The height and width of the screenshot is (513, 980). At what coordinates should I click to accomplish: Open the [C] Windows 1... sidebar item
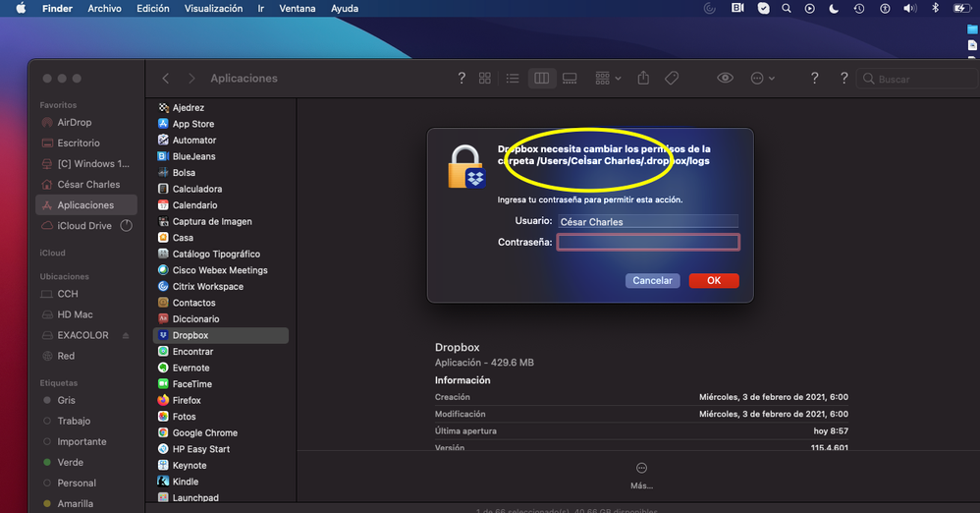[x=86, y=164]
